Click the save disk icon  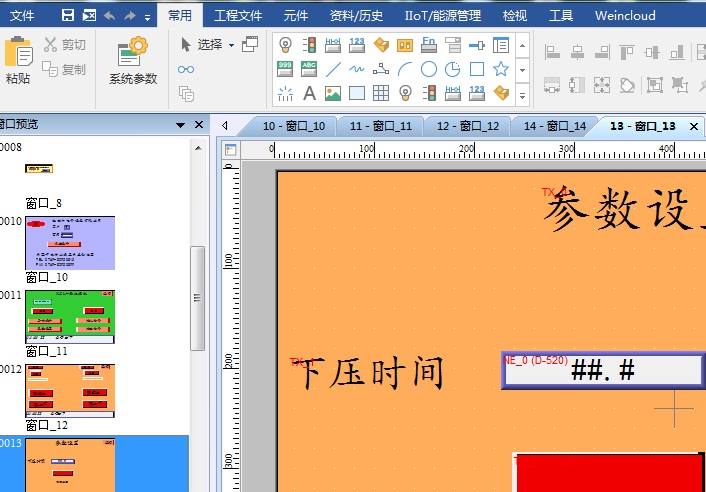[68, 15]
